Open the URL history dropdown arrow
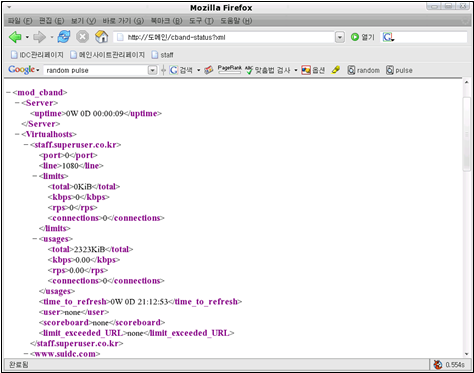Screen dimensions: 474x373 (x=339, y=37)
